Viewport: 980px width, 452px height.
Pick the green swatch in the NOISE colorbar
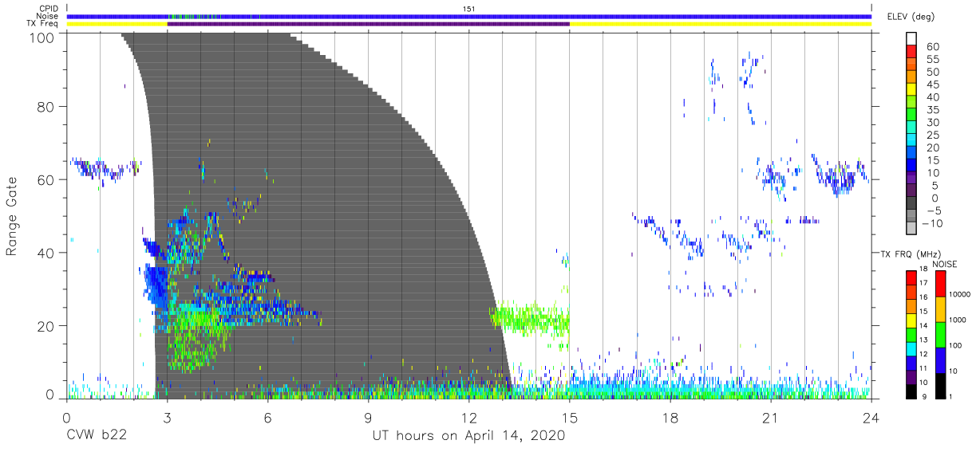(x=940, y=335)
